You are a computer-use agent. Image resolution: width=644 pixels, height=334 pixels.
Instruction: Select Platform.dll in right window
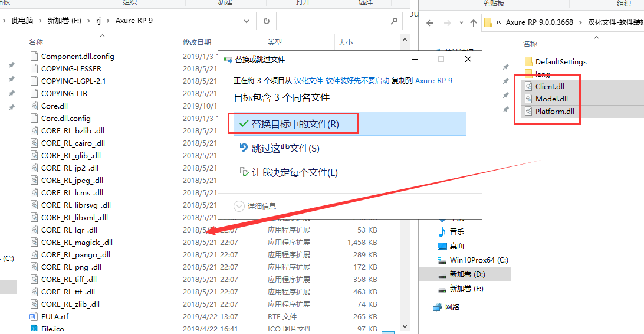554,111
